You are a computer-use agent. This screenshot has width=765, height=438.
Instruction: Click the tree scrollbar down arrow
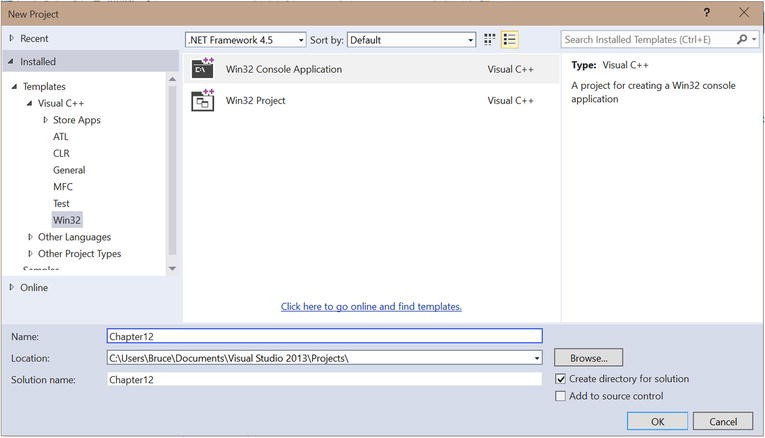[x=172, y=268]
